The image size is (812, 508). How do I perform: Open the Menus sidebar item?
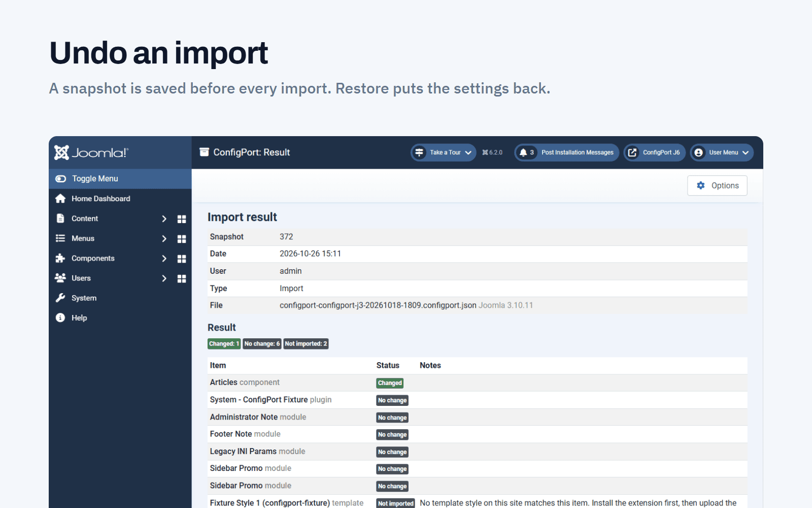click(x=83, y=238)
